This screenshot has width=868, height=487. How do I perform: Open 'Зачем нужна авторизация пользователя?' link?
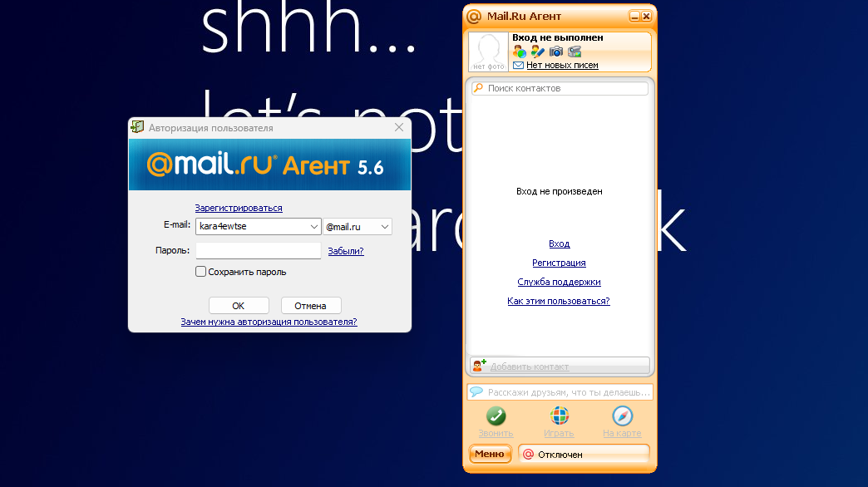coord(269,322)
